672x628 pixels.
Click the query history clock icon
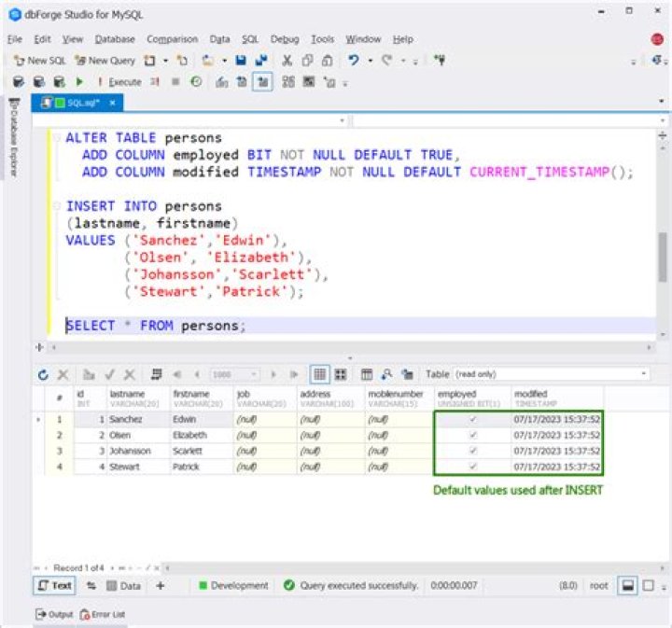(196, 81)
